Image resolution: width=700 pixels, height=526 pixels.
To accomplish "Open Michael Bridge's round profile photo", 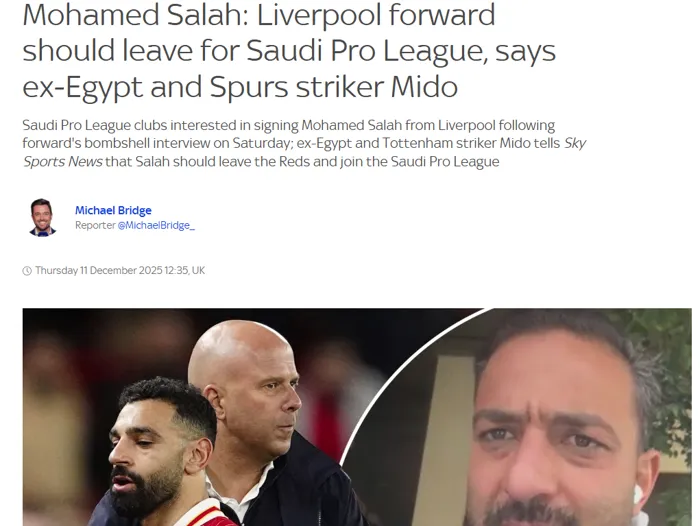I will (x=42, y=217).
